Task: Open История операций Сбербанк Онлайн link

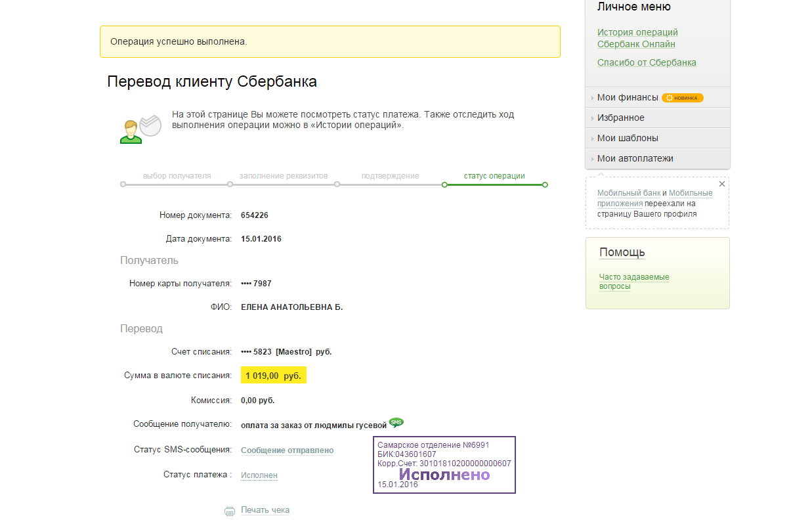Action: [637, 38]
